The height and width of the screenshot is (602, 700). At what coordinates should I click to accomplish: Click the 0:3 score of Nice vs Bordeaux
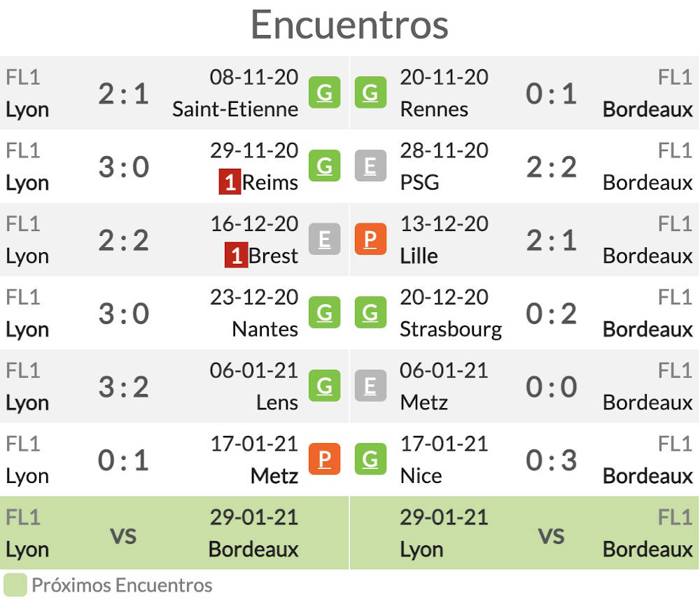552,460
